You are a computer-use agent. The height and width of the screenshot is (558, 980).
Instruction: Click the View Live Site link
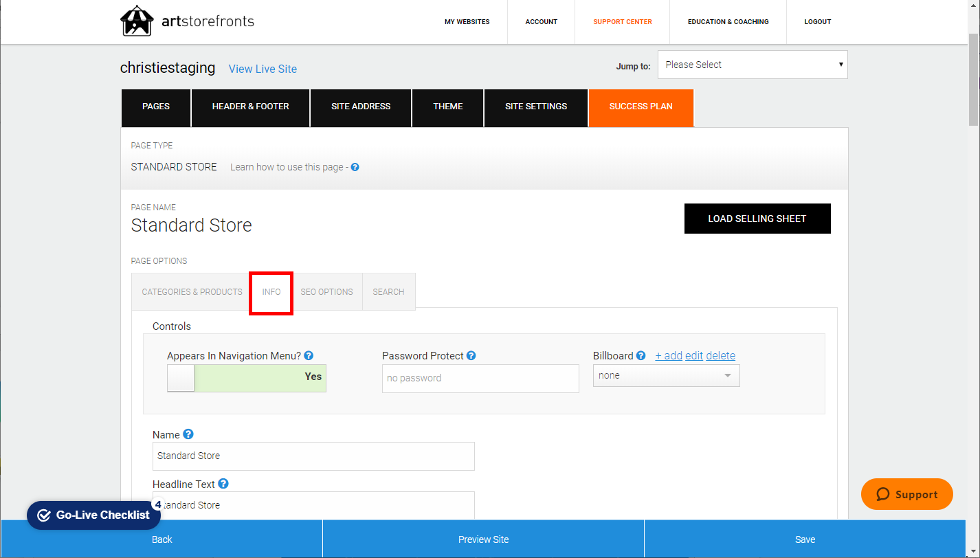tap(263, 69)
